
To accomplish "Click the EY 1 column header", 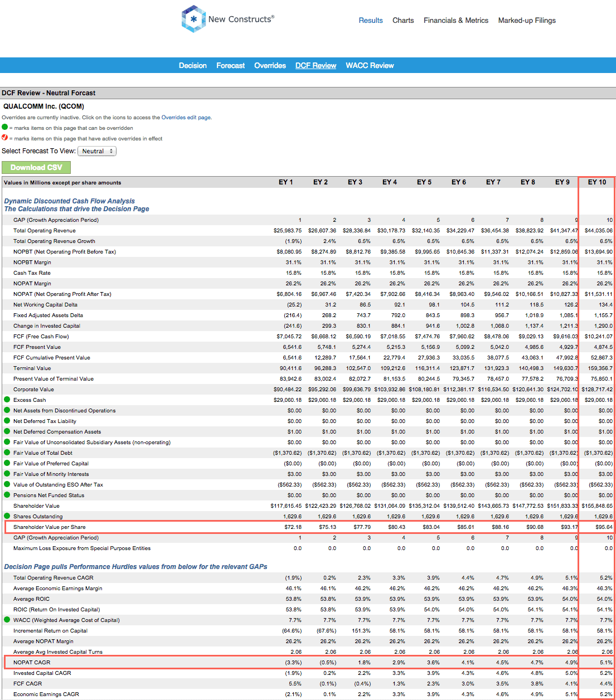I will pyautogui.click(x=286, y=182).
